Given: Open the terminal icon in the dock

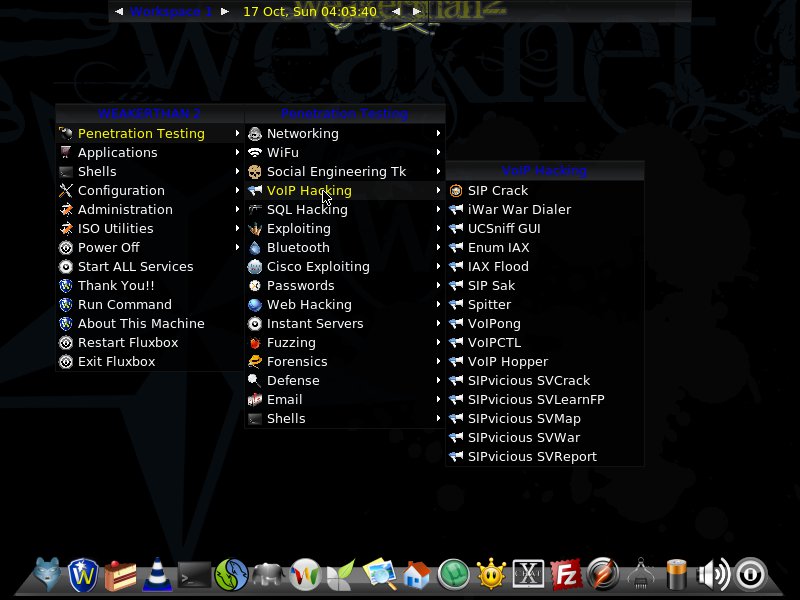Looking at the screenshot, I should click(194, 576).
